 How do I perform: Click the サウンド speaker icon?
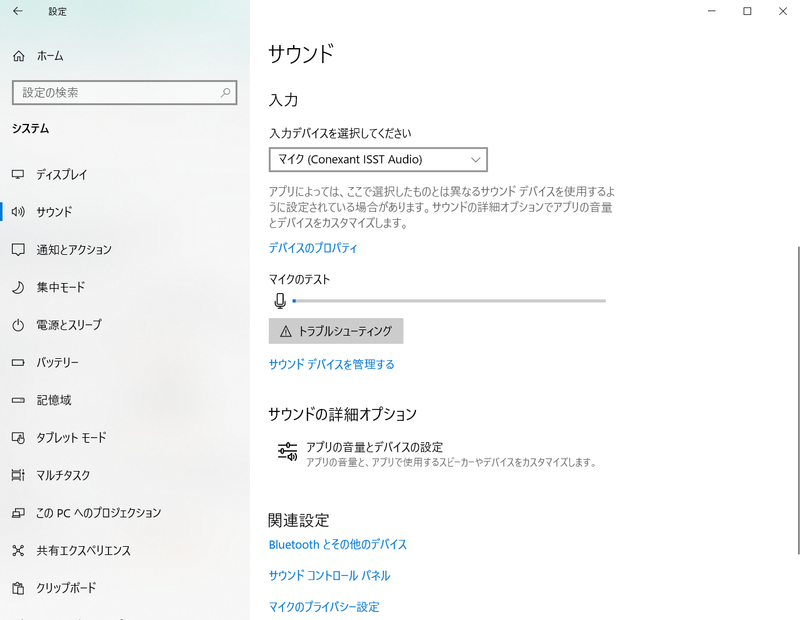click(x=18, y=212)
